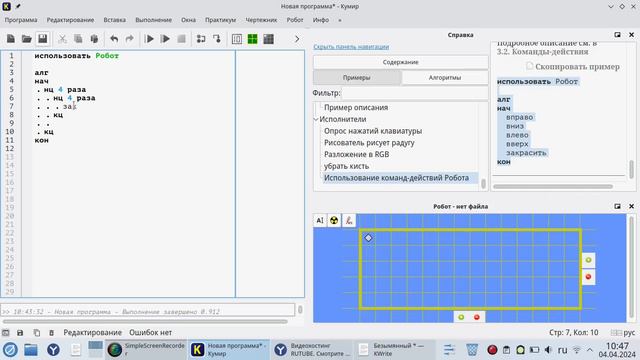Click the volume icon in system tray
The width and height of the screenshot is (640, 360).
(548, 350)
